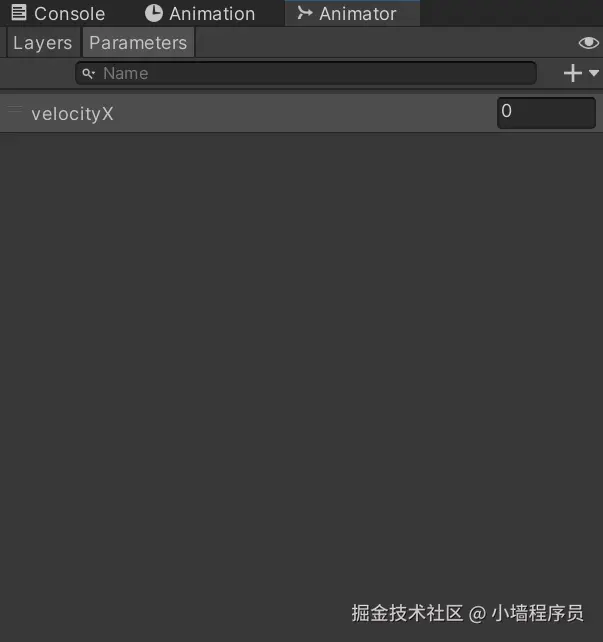Toggle the eye visibility icon
The height and width of the screenshot is (642, 603).
(589, 43)
